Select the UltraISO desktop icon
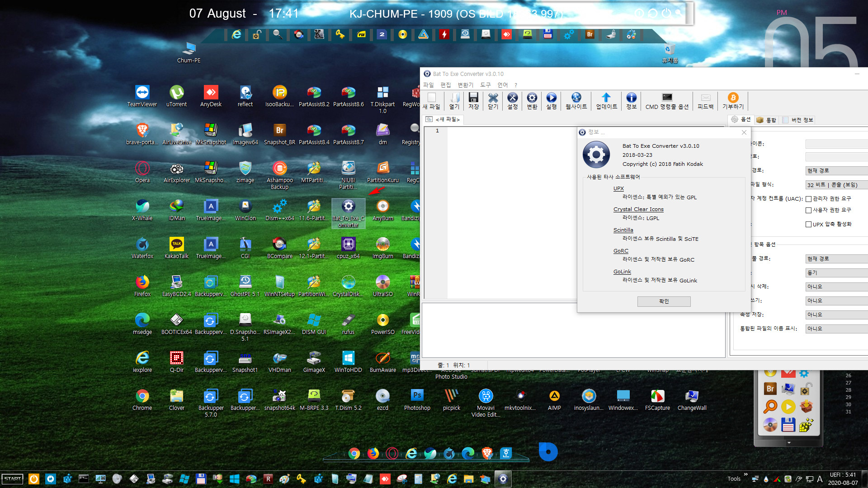 [x=382, y=286]
